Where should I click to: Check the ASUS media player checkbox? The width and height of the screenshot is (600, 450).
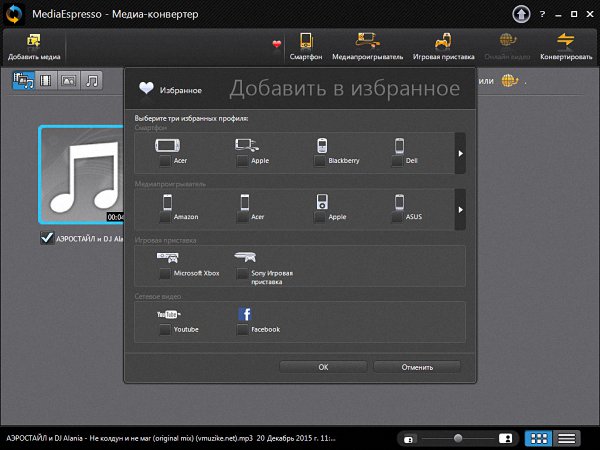(x=397, y=217)
